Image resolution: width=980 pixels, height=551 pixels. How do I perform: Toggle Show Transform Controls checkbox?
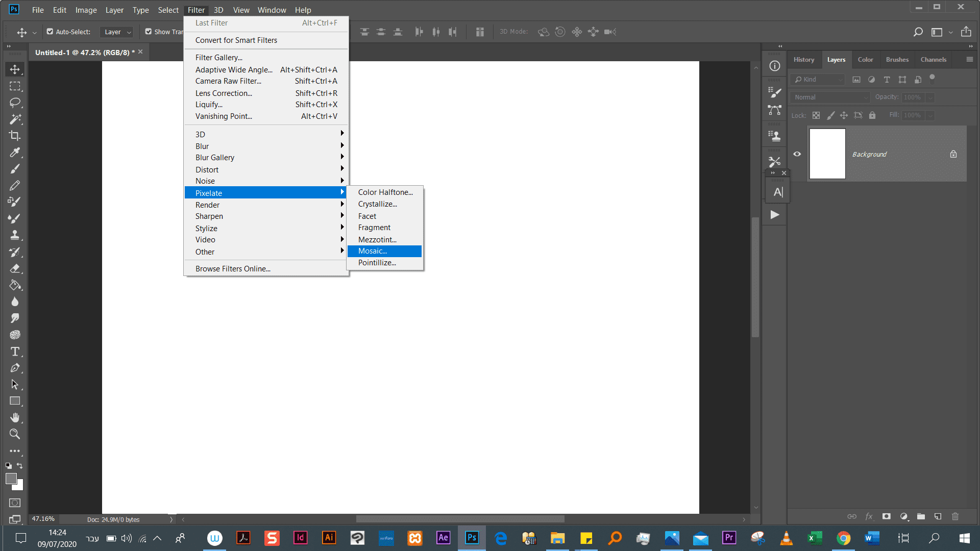149,32
